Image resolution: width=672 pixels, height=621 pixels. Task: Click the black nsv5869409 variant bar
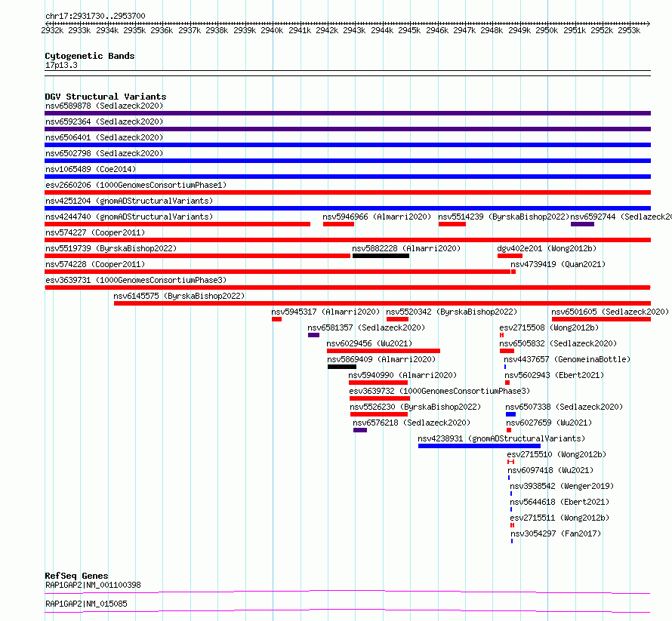point(342,367)
